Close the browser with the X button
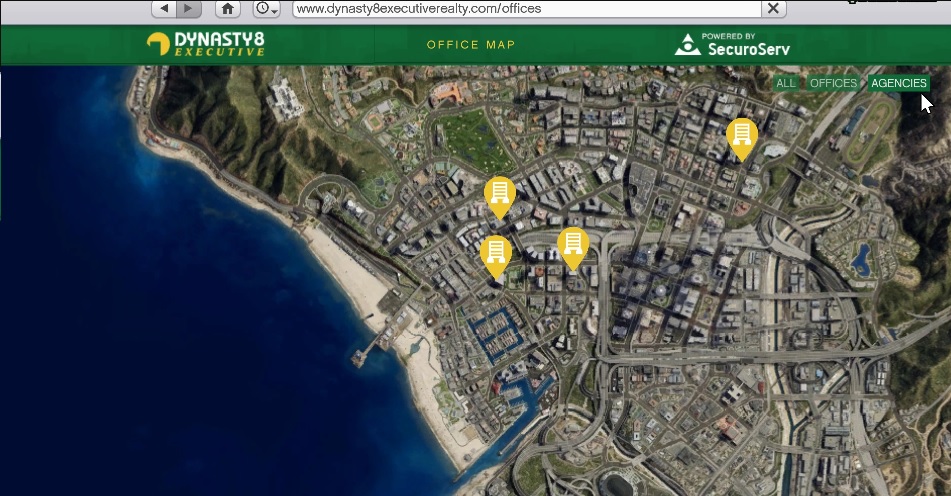 click(773, 8)
